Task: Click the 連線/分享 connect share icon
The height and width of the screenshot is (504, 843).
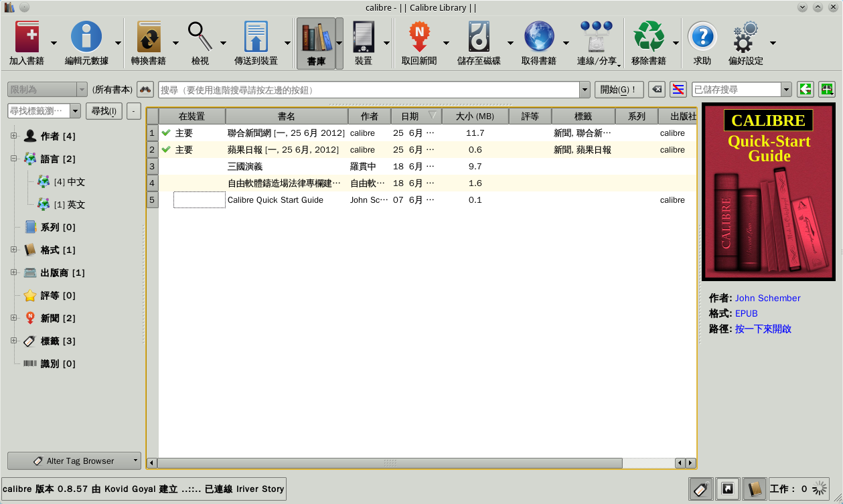Action: 596,37
